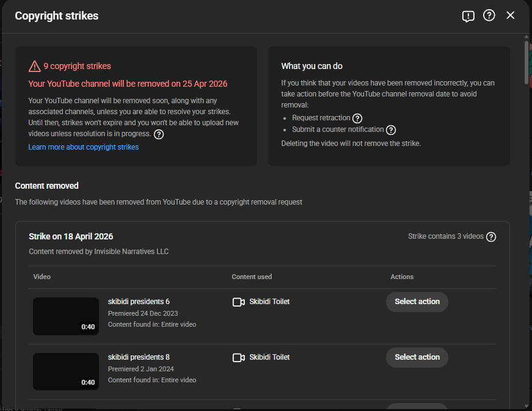Click help icon beside Strike contains 3 videos

(x=491, y=237)
